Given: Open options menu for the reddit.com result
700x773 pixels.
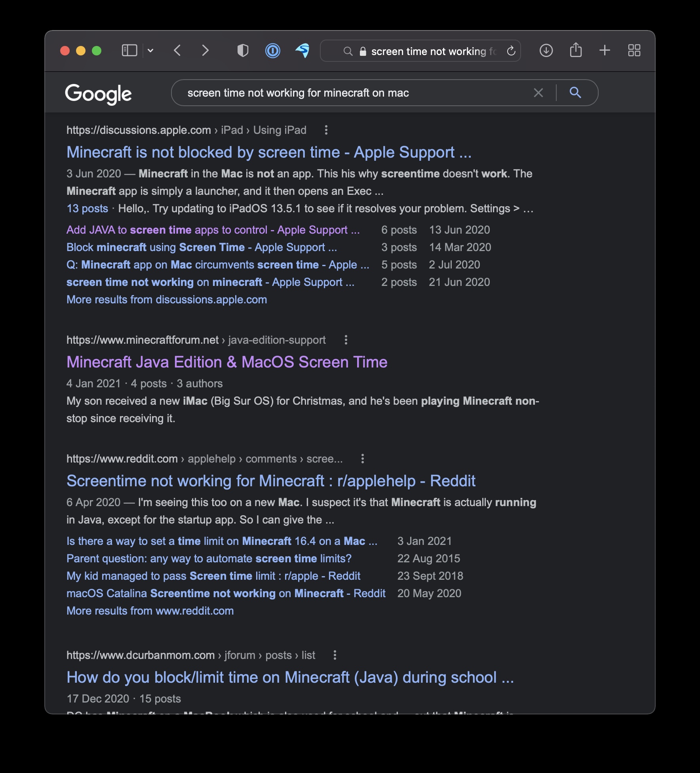Looking at the screenshot, I should [x=363, y=459].
